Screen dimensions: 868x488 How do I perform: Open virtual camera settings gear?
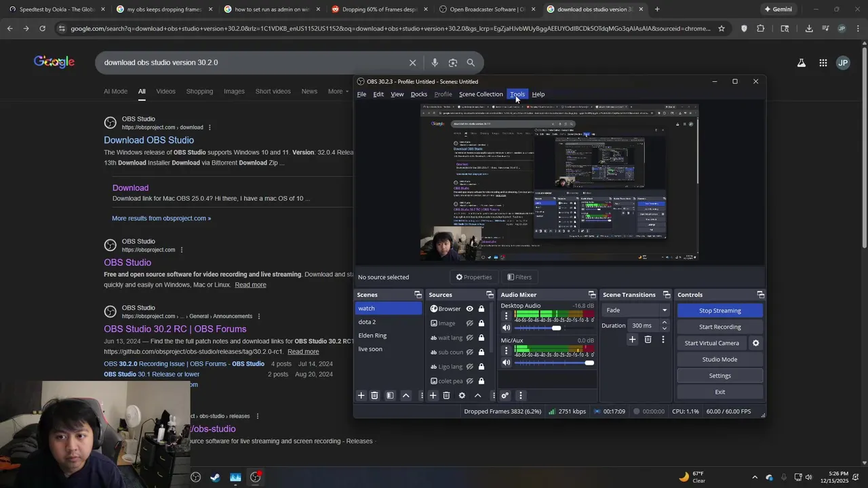(755, 343)
